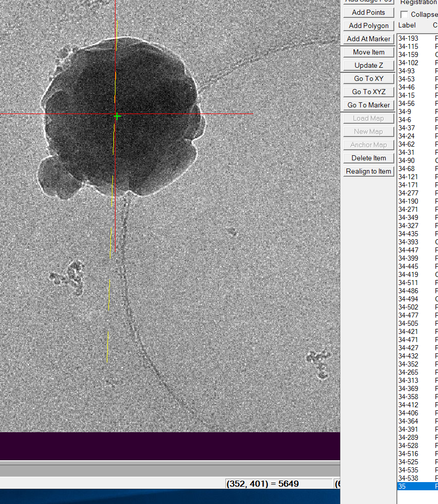Activate the Move Item button
The image size is (438, 504).
[368, 52]
